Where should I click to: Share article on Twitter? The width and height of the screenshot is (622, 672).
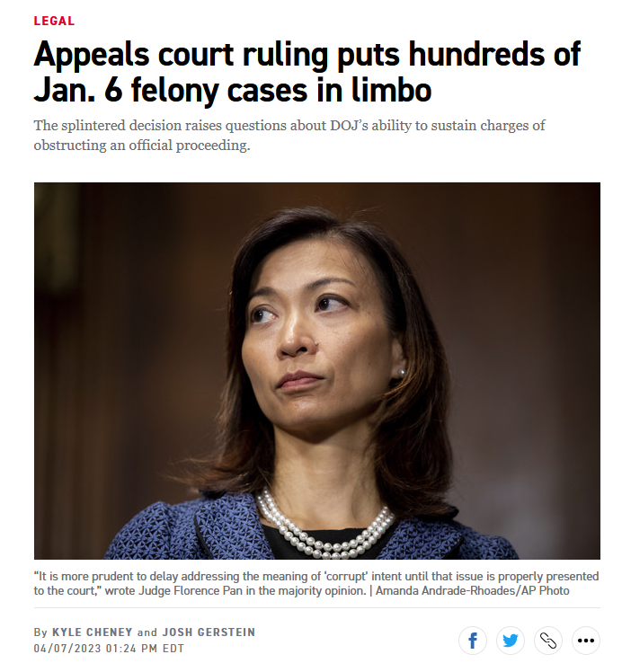[511, 641]
